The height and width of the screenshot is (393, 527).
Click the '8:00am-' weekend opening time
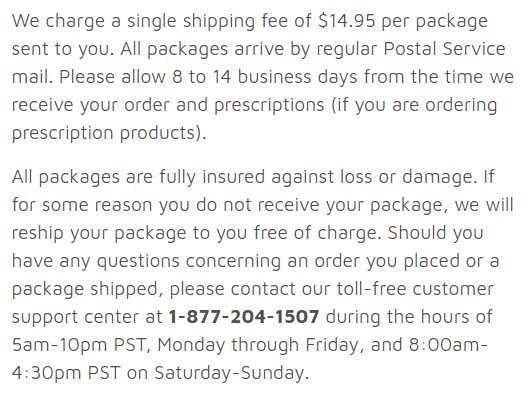448,345
